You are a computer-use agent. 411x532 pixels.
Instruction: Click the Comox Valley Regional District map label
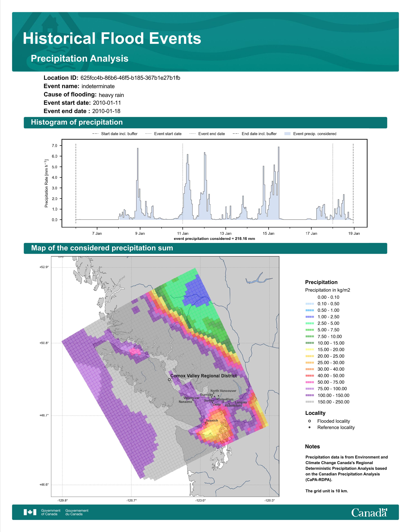click(203, 376)
